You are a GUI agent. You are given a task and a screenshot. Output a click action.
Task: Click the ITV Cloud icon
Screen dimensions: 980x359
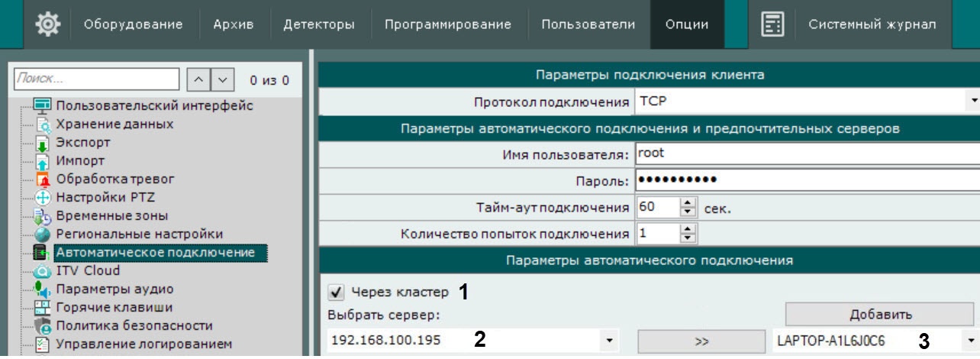point(43,271)
